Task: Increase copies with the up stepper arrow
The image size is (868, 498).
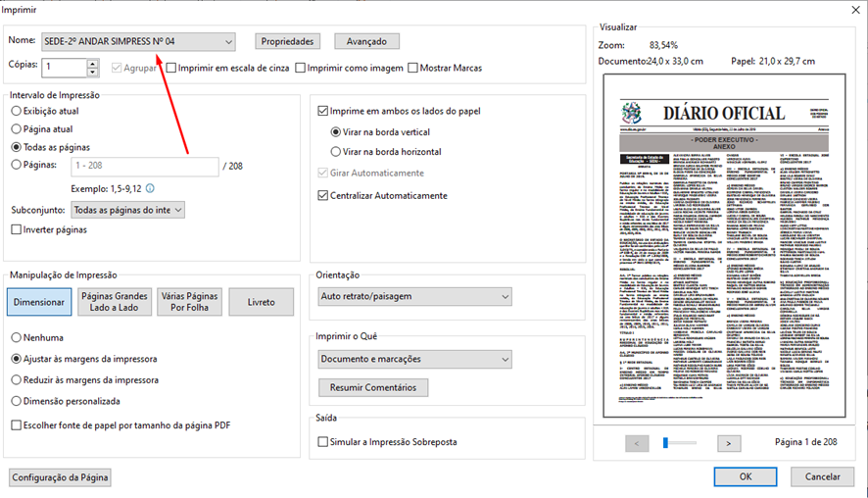Action: pos(93,63)
